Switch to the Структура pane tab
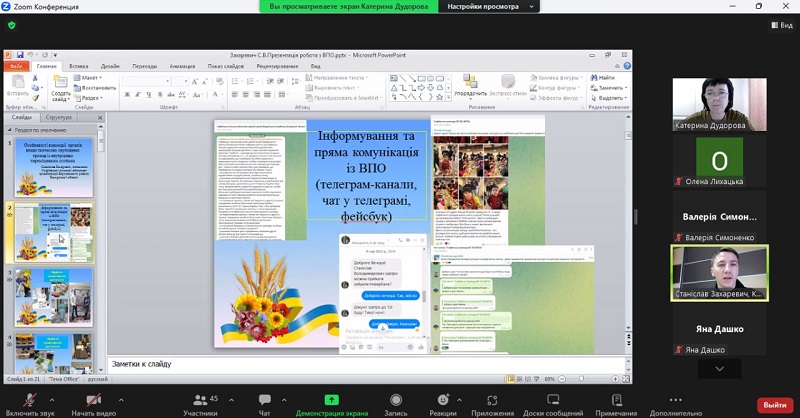This screenshot has height=418, width=800. 59,117
